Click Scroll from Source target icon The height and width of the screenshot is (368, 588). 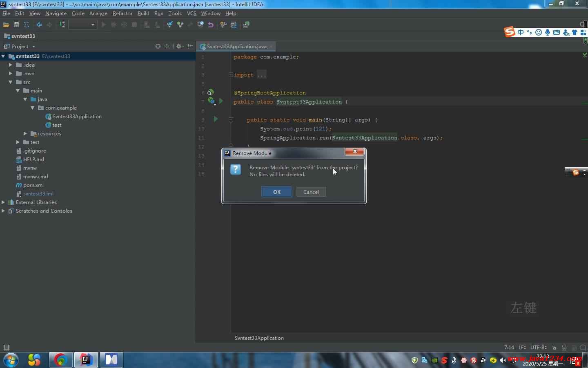[x=158, y=46]
